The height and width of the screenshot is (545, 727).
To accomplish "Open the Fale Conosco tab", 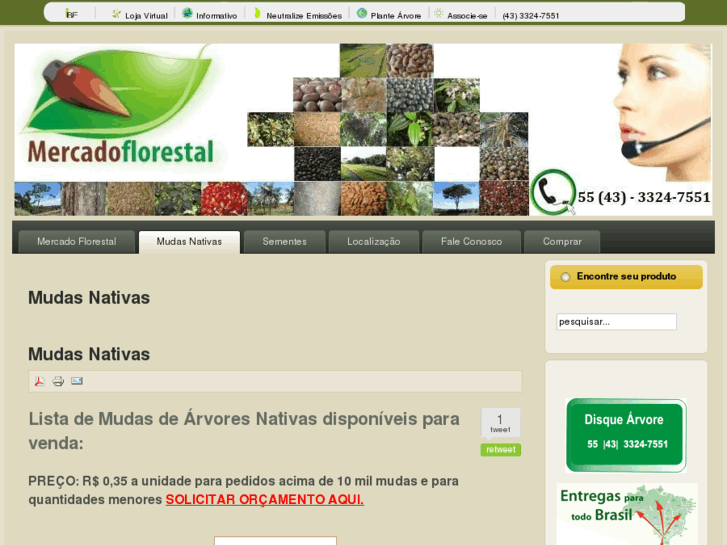I will pyautogui.click(x=471, y=242).
